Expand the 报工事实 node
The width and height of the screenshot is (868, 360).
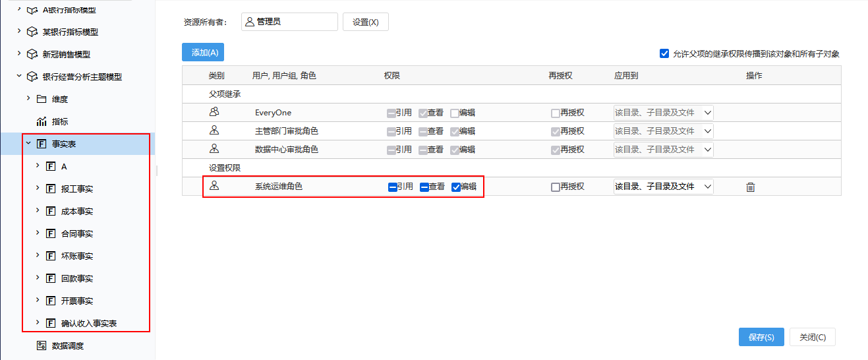tap(38, 188)
